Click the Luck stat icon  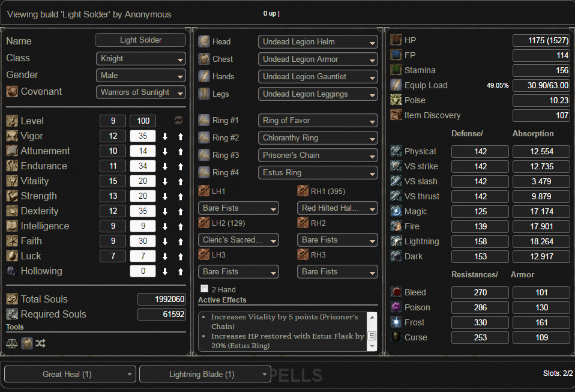pos(12,256)
